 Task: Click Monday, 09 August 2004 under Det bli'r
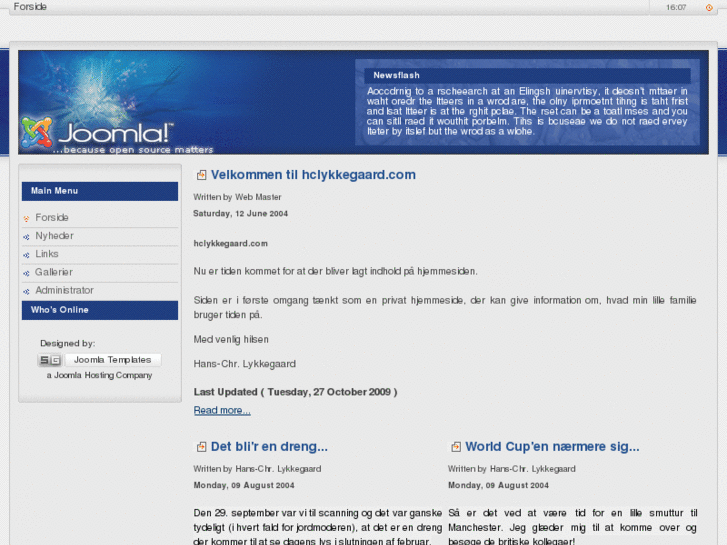[x=244, y=486]
